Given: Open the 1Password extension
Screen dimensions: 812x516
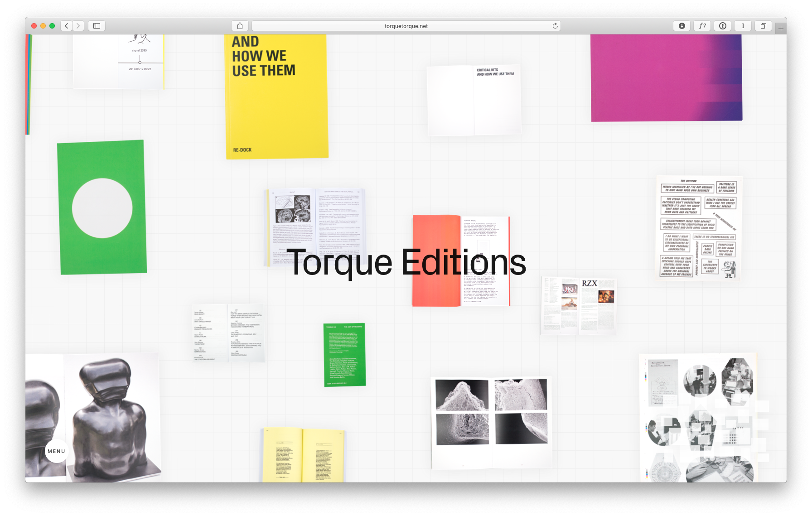Looking at the screenshot, I should (722, 26).
